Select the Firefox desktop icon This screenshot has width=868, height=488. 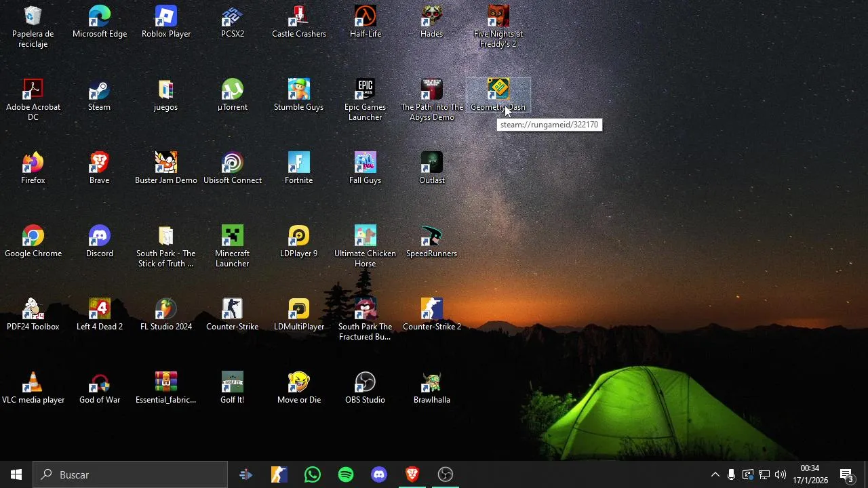pos(33,169)
